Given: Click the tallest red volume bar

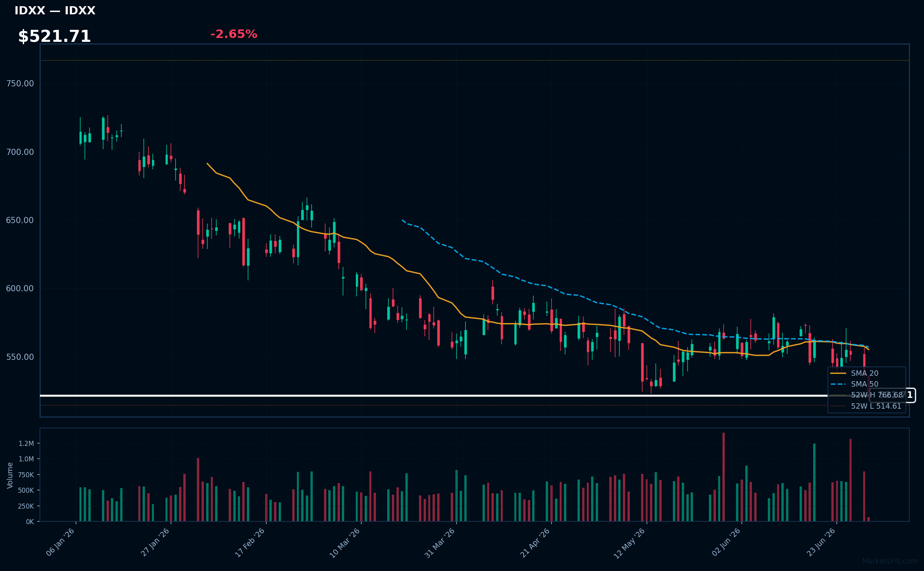Looking at the screenshot, I should pos(724,477).
